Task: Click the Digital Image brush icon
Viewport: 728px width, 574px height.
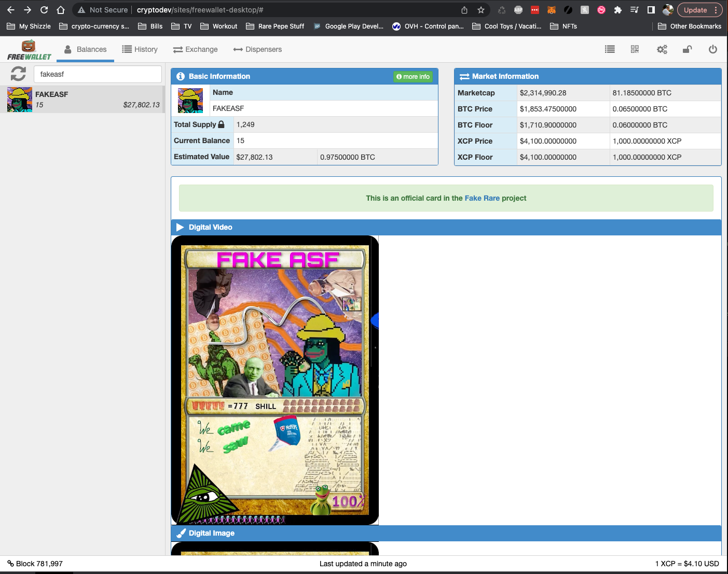Action: (x=181, y=533)
